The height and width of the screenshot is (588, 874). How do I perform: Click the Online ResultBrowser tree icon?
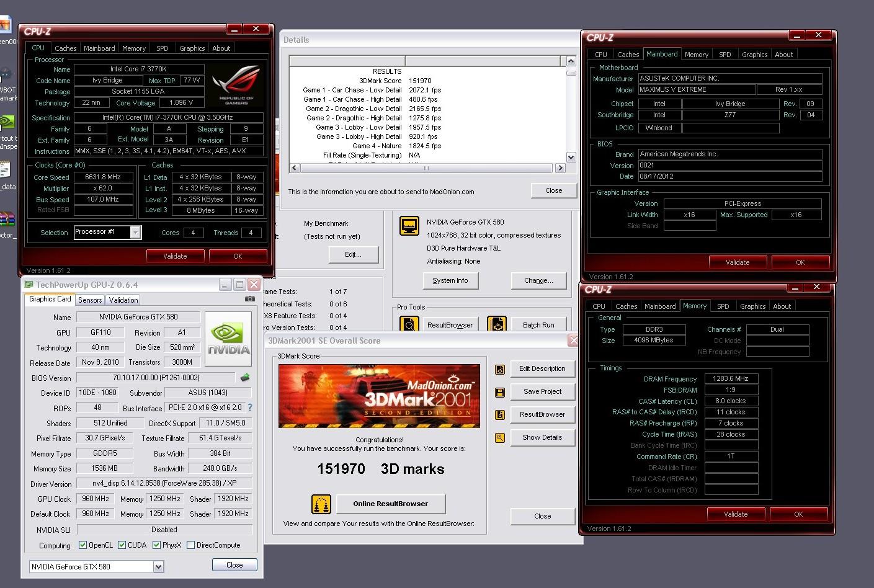point(321,504)
